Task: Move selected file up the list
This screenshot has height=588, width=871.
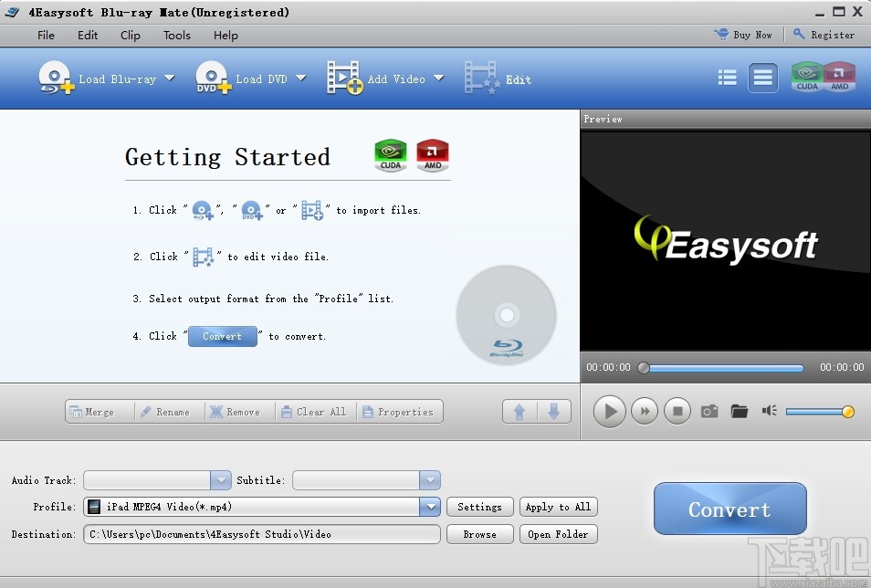Action: pos(519,411)
